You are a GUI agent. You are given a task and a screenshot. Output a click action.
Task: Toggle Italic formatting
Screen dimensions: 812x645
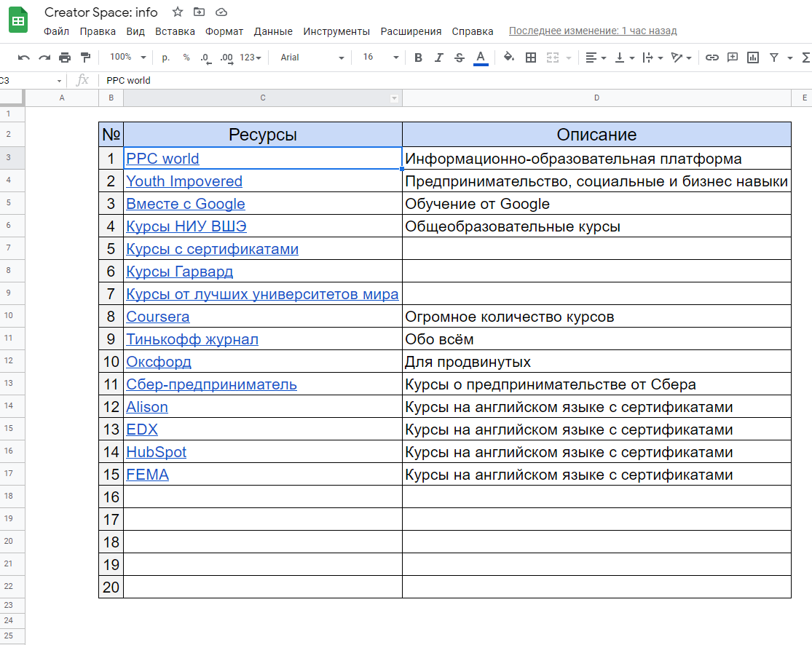coord(438,58)
